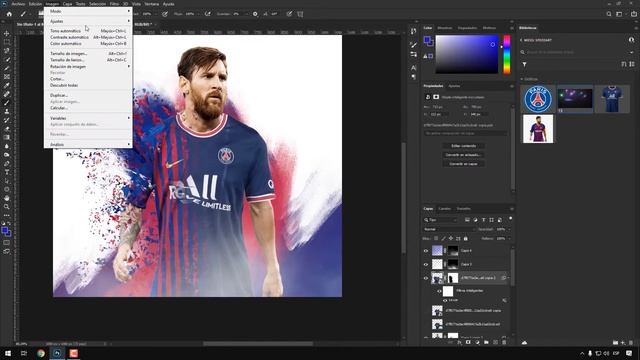
Task: Click foreground color swatch in toolbar
Action: (x=5, y=231)
